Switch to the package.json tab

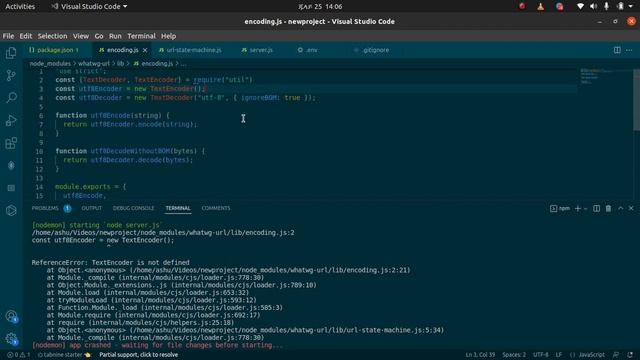click(x=54, y=50)
